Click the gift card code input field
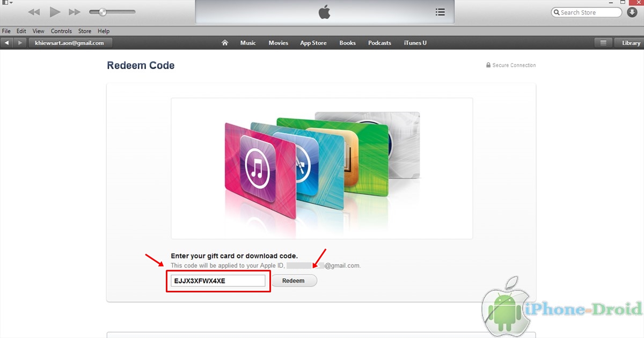This screenshot has height=338, width=644. (x=218, y=281)
